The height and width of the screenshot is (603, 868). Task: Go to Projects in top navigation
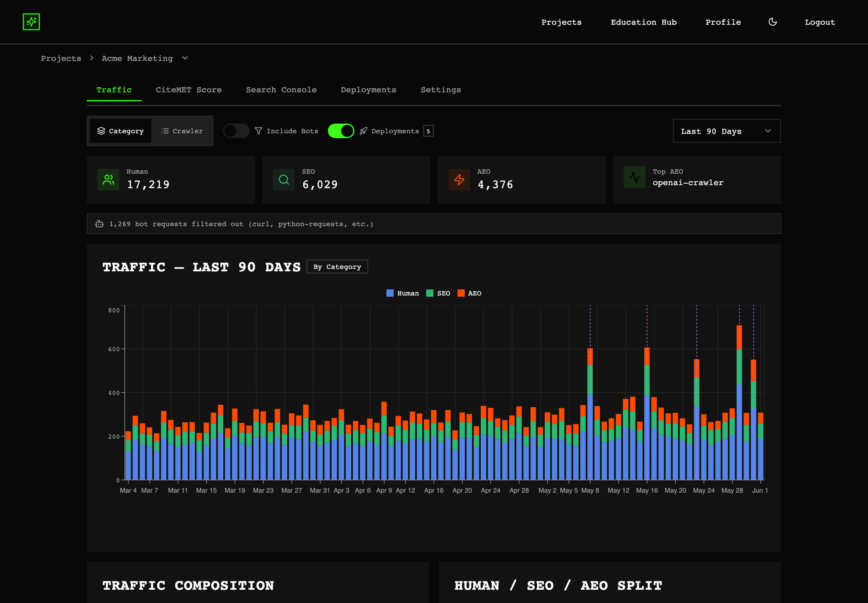pos(561,22)
